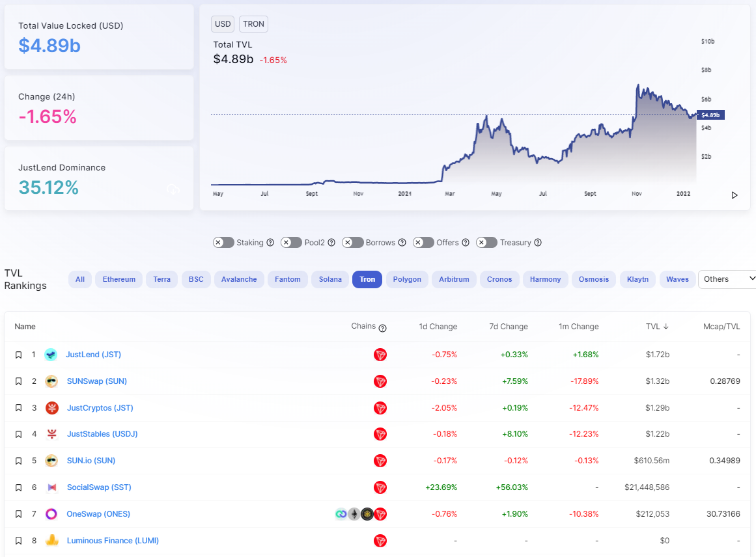This screenshot has width=756, height=557.
Task: Click the Tron chain icon in JustLend row
Action: click(380, 355)
